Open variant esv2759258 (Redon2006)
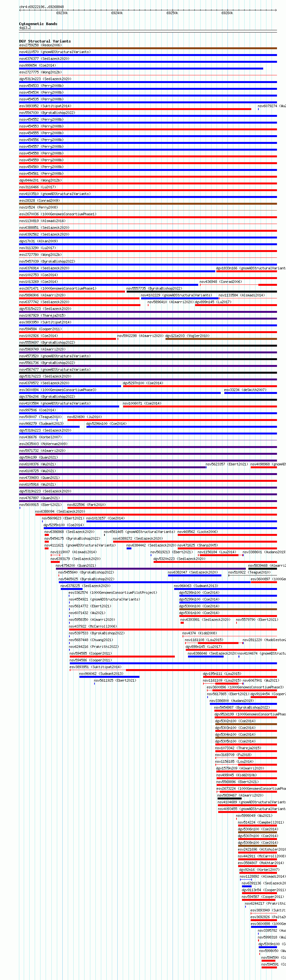The image size is (286, 980). pos(40,45)
